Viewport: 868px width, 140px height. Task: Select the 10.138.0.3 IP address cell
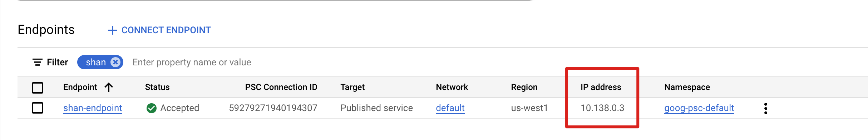coord(602,108)
